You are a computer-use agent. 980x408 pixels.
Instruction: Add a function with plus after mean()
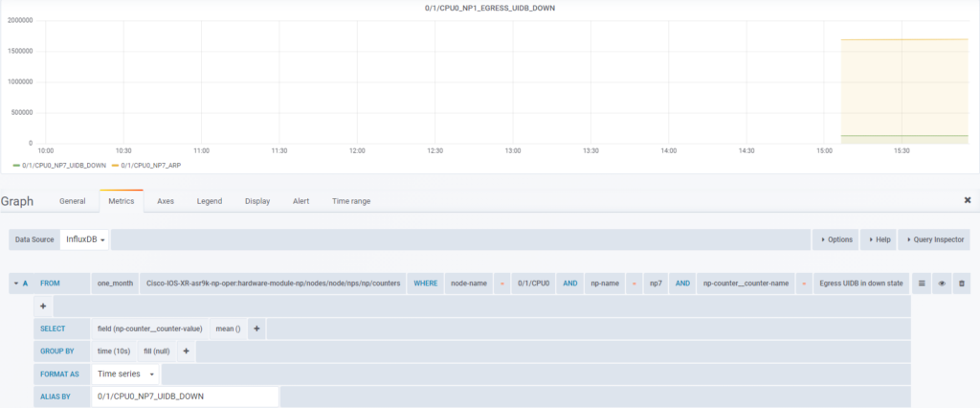point(256,329)
